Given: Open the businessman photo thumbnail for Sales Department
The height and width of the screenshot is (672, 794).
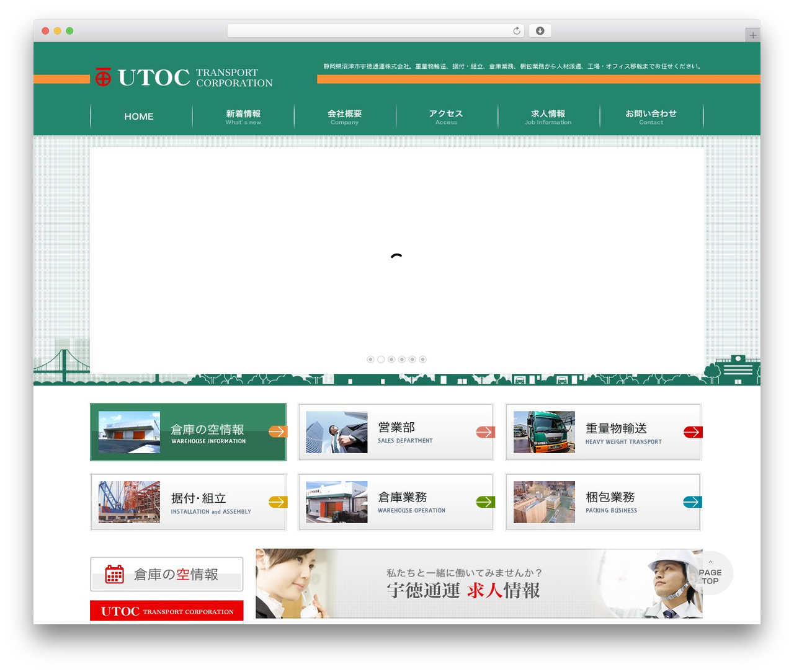Looking at the screenshot, I should 337,432.
